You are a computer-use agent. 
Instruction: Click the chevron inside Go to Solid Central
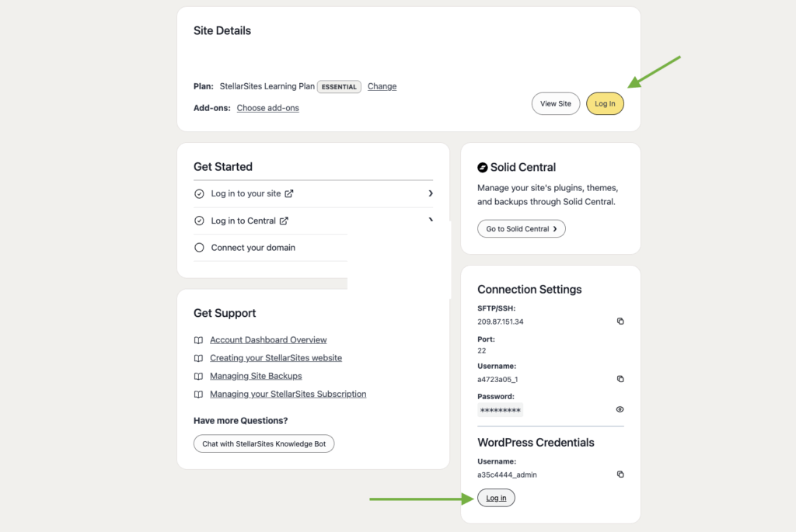point(557,228)
